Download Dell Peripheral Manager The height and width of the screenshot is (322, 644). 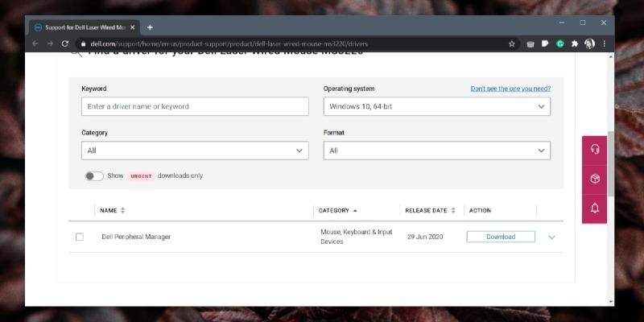[501, 237]
